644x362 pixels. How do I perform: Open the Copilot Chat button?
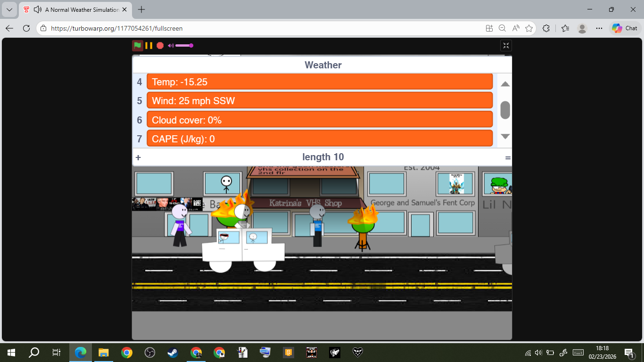coord(625,28)
